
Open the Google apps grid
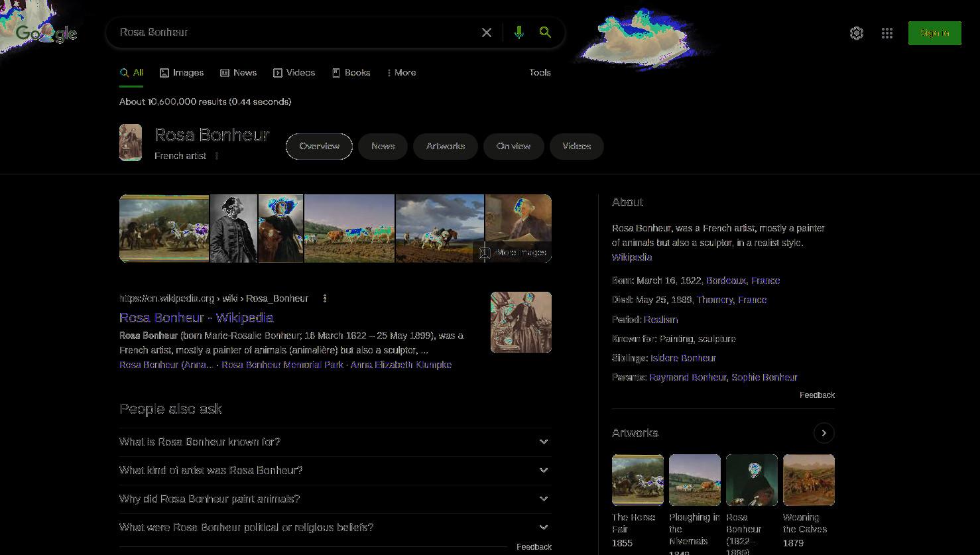point(887,33)
